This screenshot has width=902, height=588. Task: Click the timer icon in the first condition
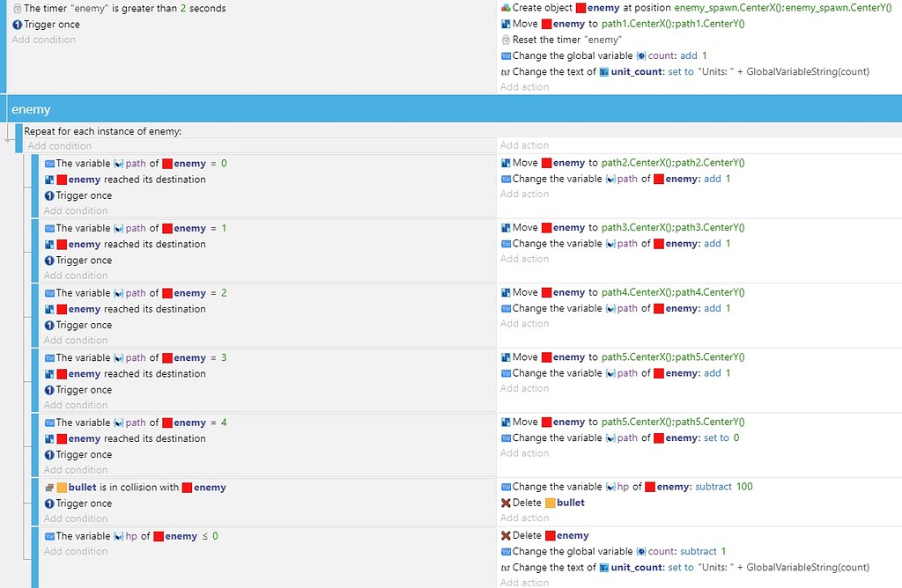[x=17, y=8]
